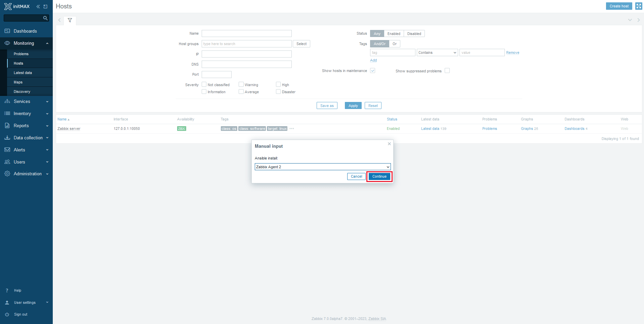Click the green ZBX availability badge

tap(182, 129)
